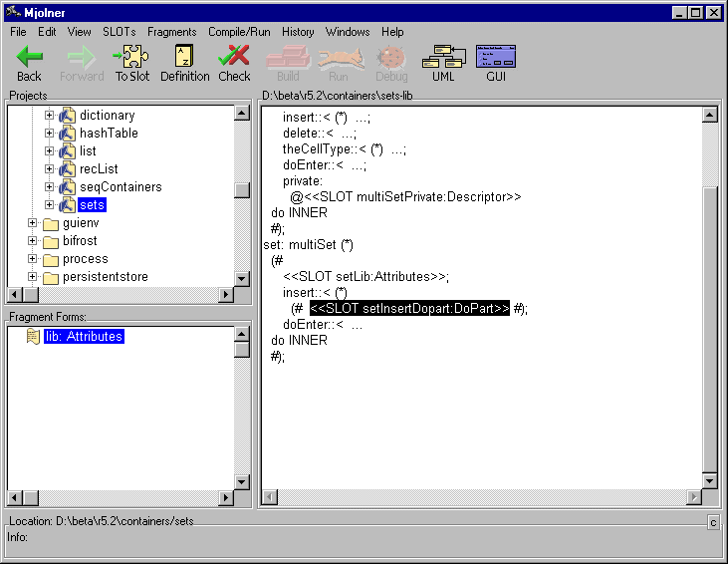Screen dimensions: 728x564
Task: Click the Back arrow toolbar icon
Action: point(29,57)
